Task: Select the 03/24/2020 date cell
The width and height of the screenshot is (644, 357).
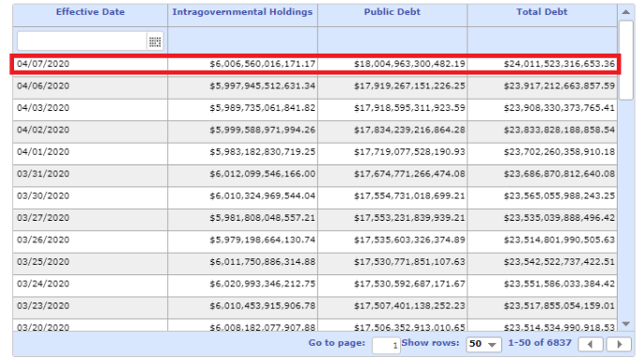Action: coord(43,284)
